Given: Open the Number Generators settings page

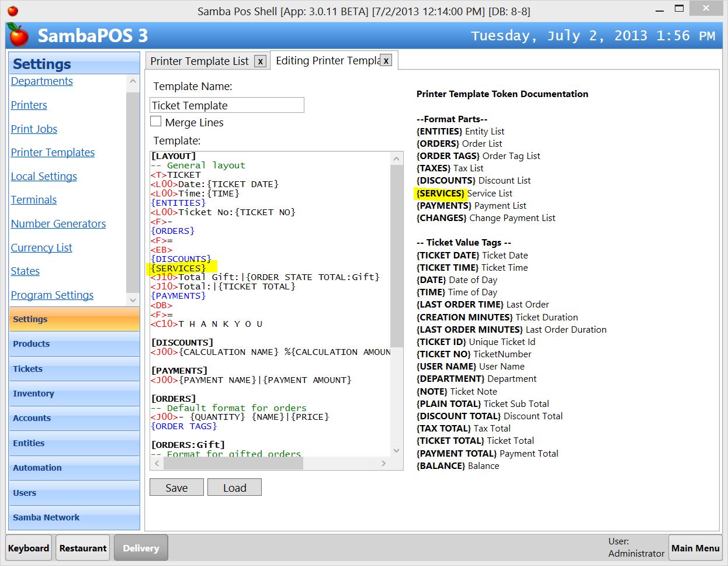Looking at the screenshot, I should tap(58, 223).
